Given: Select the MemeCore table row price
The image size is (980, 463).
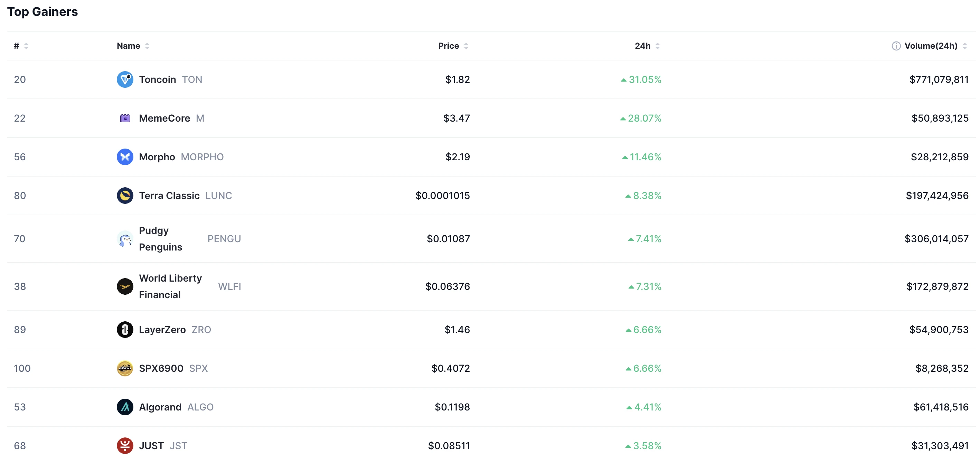Looking at the screenshot, I should 456,118.
